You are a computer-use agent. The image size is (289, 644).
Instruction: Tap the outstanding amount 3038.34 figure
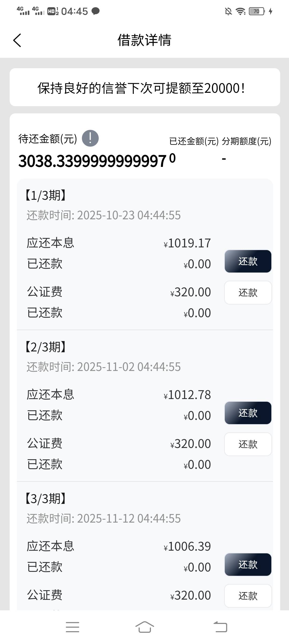[x=92, y=161]
